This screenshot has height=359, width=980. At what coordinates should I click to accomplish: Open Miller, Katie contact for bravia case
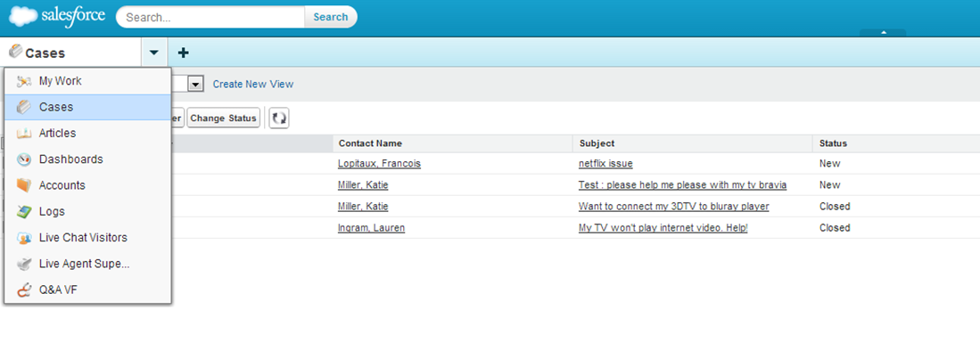(x=363, y=184)
